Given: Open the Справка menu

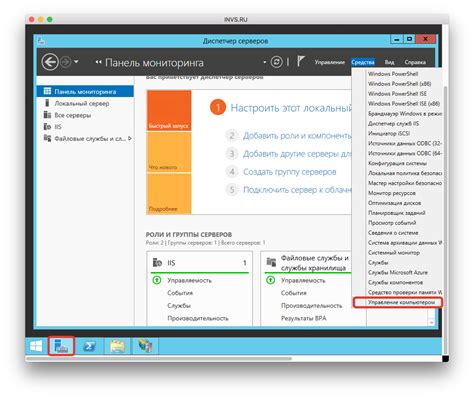Looking at the screenshot, I should coord(415,62).
